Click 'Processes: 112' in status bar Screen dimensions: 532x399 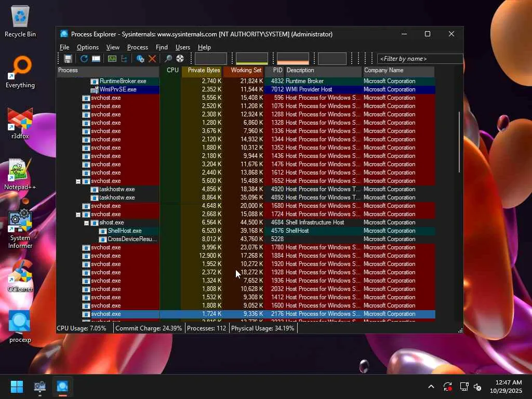[206, 328]
